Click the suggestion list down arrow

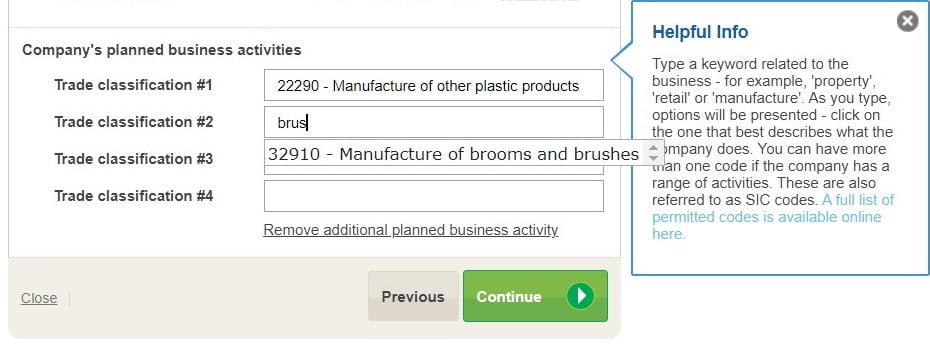pyautogui.click(x=654, y=158)
